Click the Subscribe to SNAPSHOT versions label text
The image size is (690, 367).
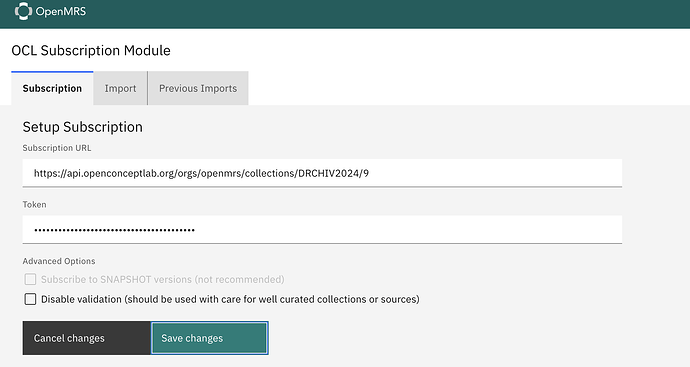coord(163,279)
